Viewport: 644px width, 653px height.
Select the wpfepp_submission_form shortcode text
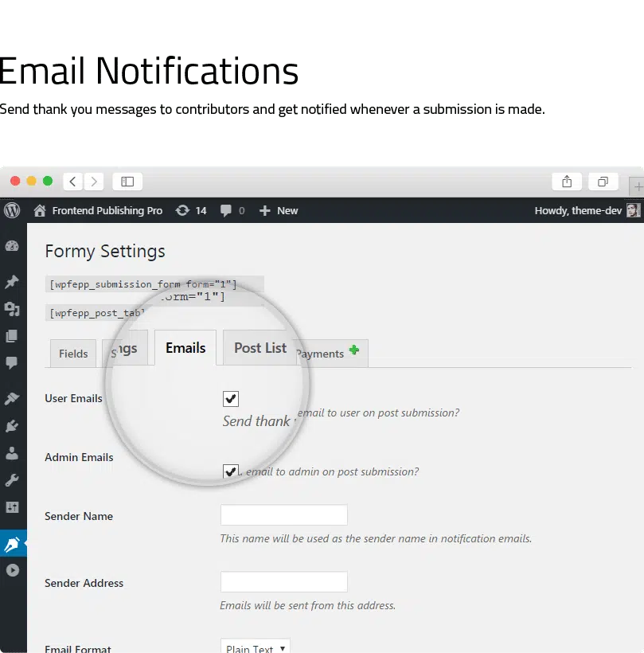[x=142, y=284]
